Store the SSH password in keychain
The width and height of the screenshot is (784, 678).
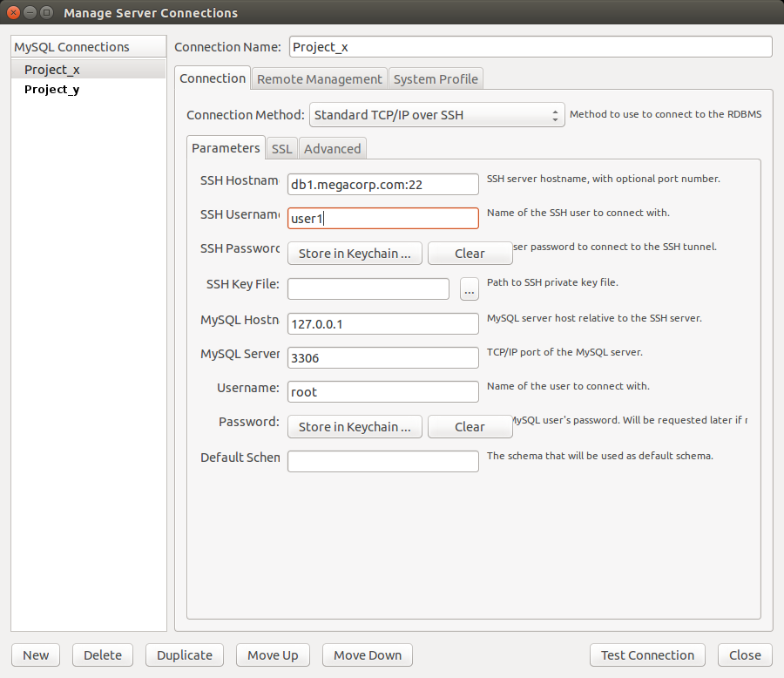[355, 254]
